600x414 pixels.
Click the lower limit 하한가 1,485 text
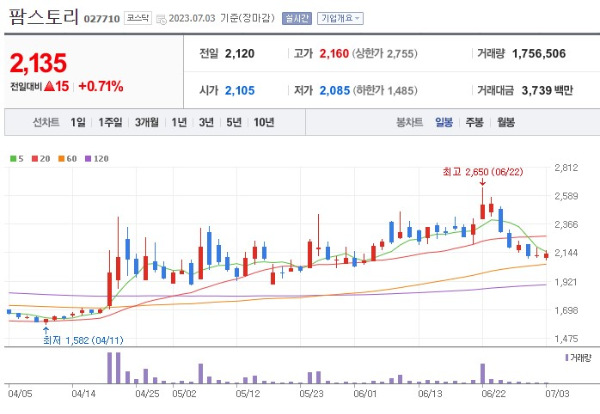385,91
